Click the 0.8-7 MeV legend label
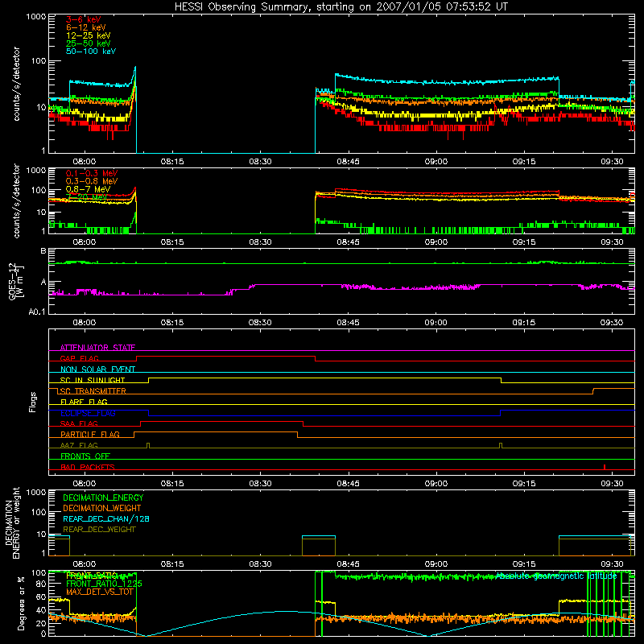This screenshot has width=644, height=644. 88,189
